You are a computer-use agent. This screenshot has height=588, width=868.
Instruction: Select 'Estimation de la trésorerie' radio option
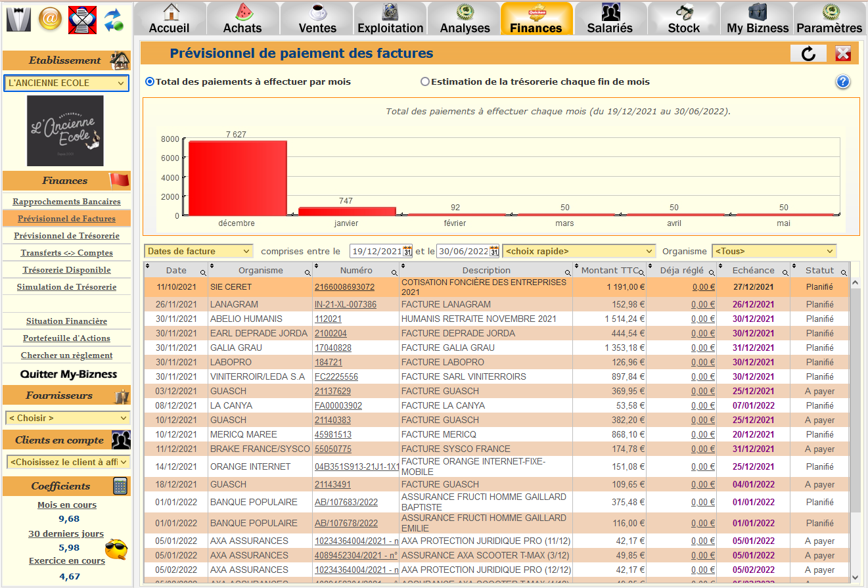click(x=425, y=82)
